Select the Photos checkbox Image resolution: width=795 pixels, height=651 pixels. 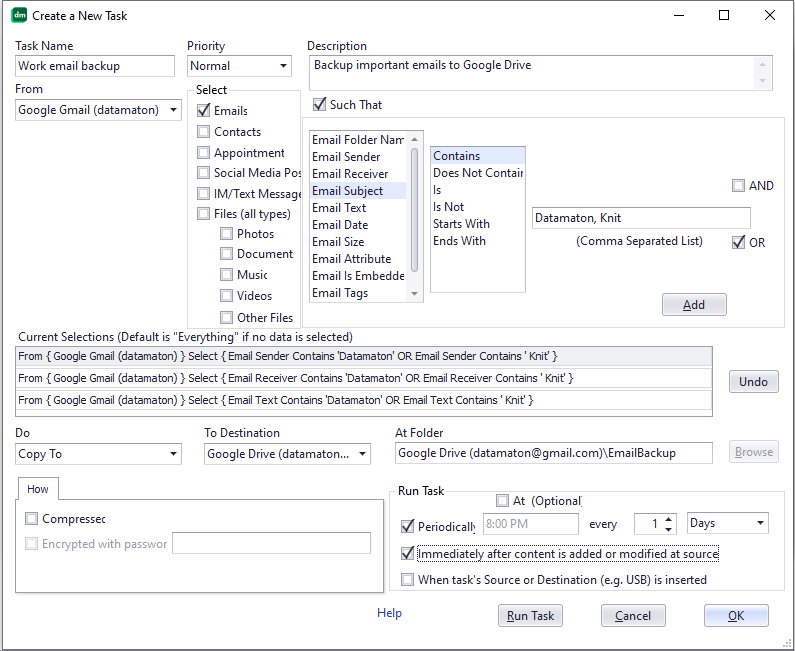coord(226,234)
